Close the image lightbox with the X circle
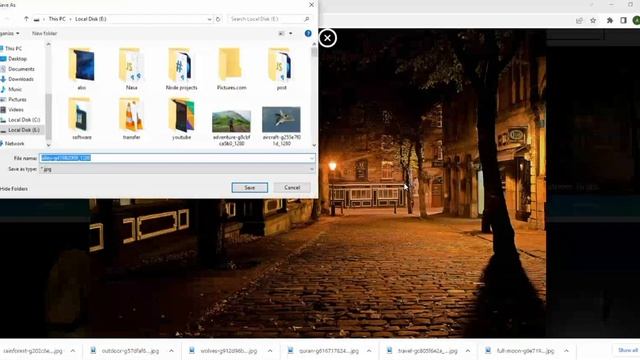 (327, 38)
